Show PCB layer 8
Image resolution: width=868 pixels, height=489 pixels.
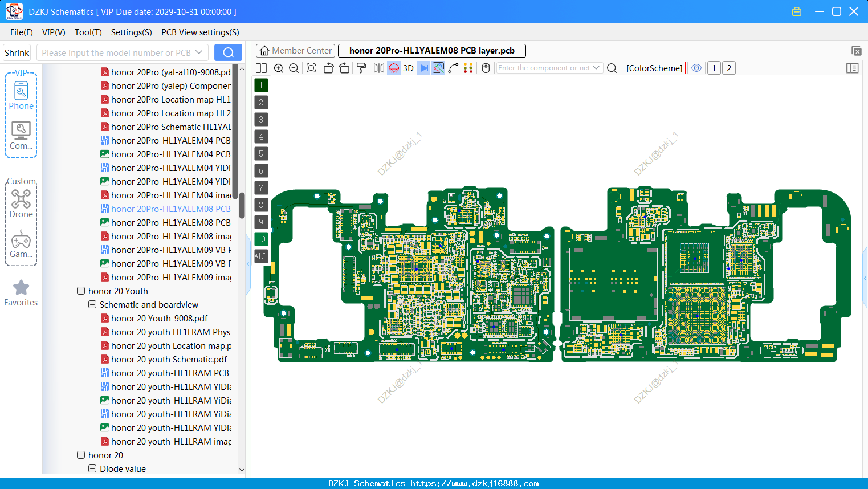click(261, 205)
